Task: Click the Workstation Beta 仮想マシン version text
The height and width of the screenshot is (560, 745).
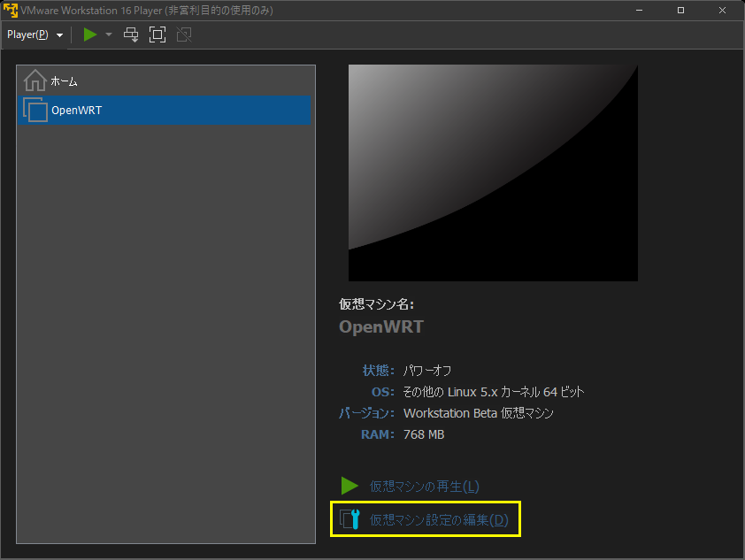Action: 479,413
